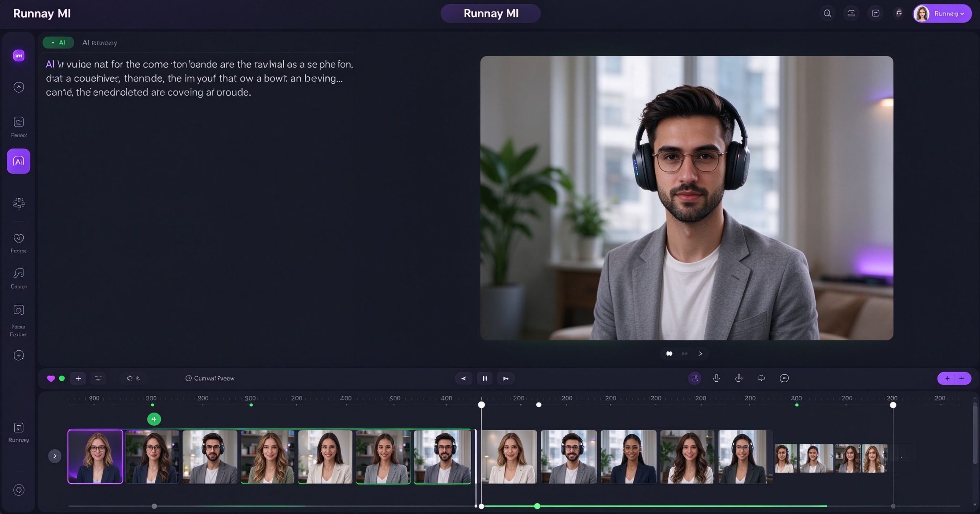This screenshot has width=980, height=514.
Task: Click the help icon at sidebar bottom
Action: (x=19, y=490)
